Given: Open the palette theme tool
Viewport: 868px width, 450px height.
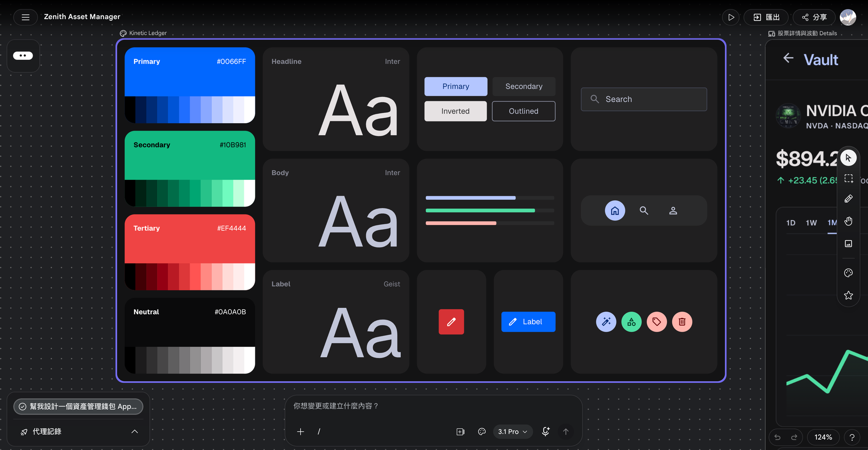Looking at the screenshot, I should (848, 273).
